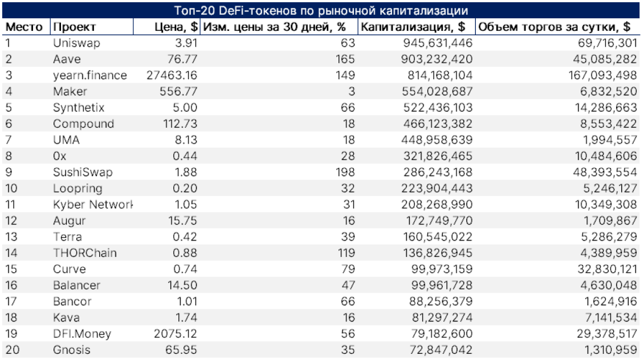
Task: Select the 'Uniswap' project cell
Action: tap(76, 43)
